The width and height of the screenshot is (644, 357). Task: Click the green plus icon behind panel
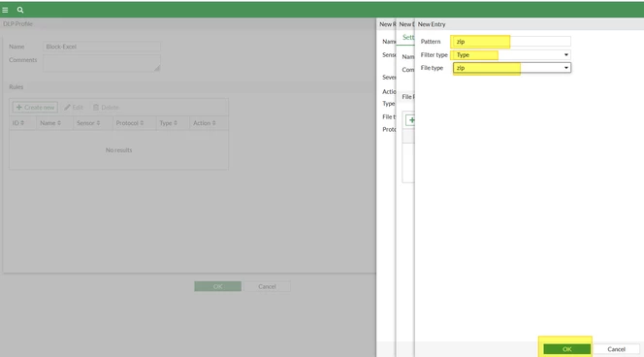(411, 120)
